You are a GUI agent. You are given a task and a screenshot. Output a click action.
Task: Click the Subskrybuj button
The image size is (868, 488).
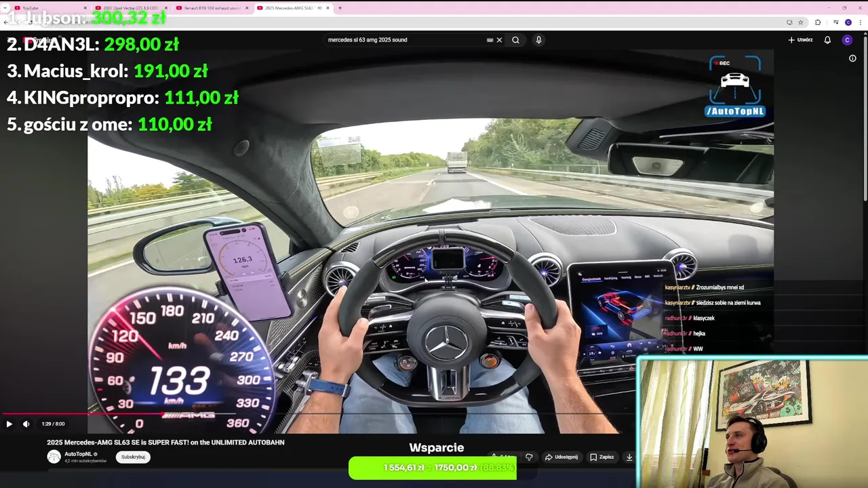click(x=133, y=457)
